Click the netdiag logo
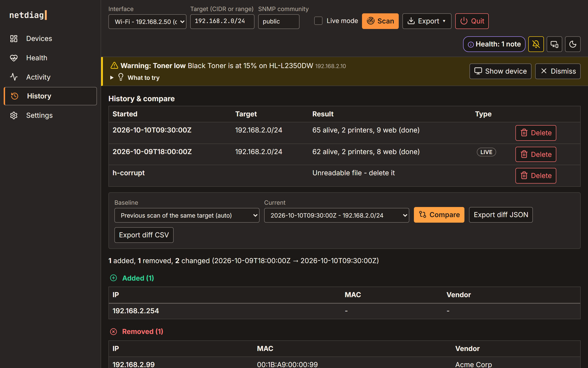This screenshot has height=368, width=588. click(x=28, y=15)
